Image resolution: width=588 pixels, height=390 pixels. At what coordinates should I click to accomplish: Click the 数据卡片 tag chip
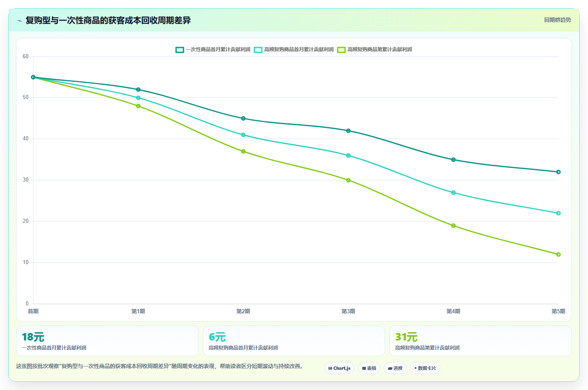[x=425, y=368]
